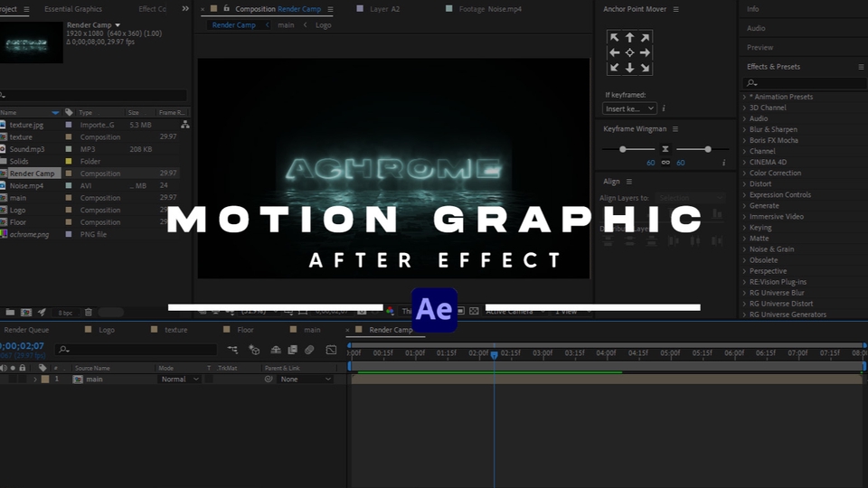The height and width of the screenshot is (488, 868).
Task: Open Anchor Point Mover info icon
Action: tap(664, 109)
